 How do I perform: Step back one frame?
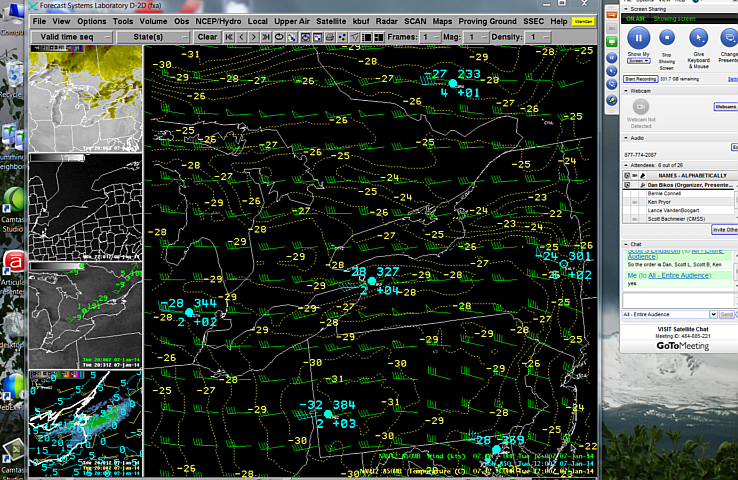242,37
